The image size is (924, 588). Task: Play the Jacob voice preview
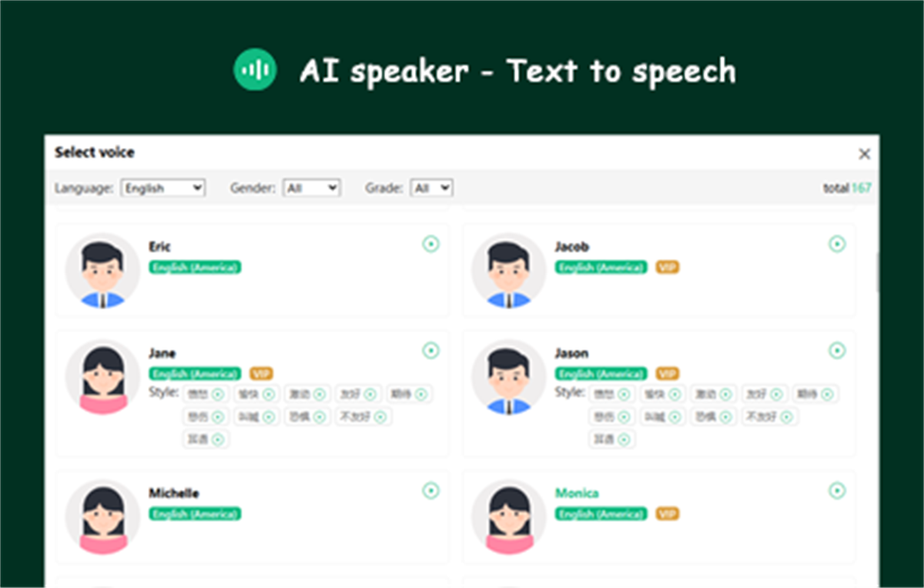click(x=837, y=244)
